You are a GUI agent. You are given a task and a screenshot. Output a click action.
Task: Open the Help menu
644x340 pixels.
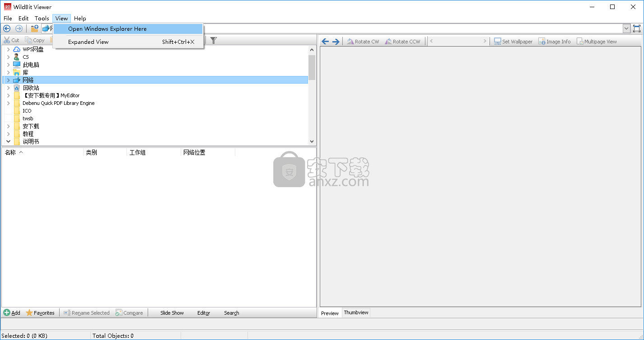click(80, 19)
